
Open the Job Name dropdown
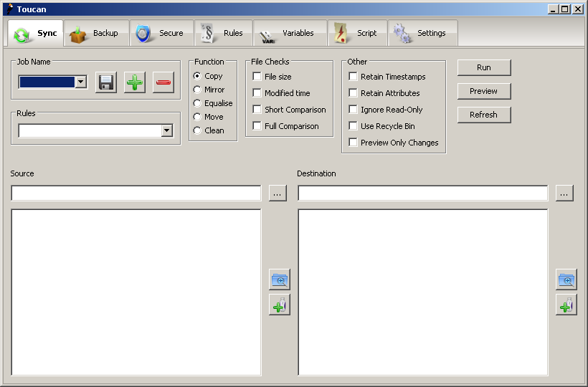click(81, 82)
